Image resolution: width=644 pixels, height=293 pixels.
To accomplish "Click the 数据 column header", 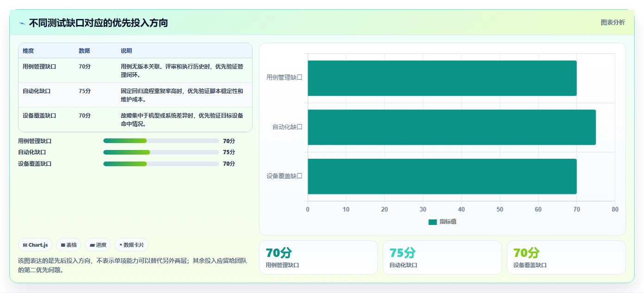I will point(84,51).
